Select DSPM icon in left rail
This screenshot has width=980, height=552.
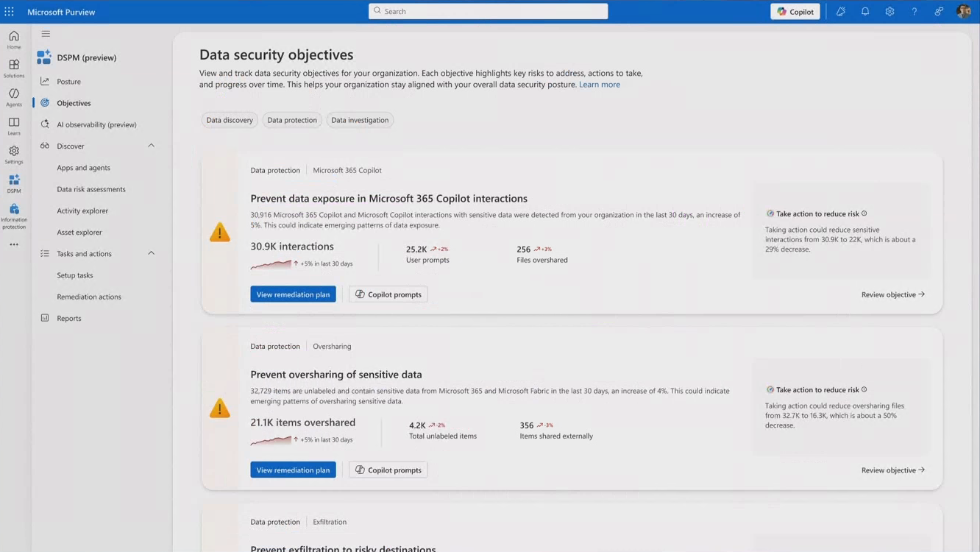[x=14, y=183]
